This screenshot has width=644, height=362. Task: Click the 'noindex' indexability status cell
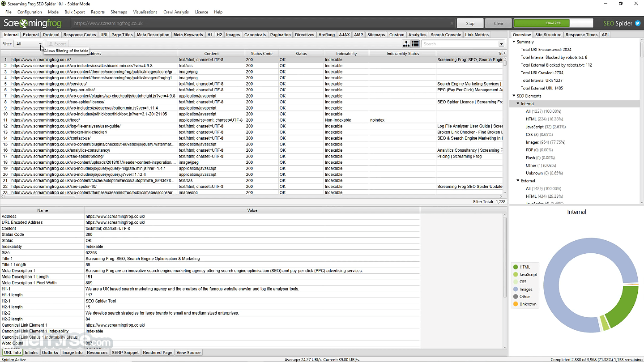pos(402,120)
